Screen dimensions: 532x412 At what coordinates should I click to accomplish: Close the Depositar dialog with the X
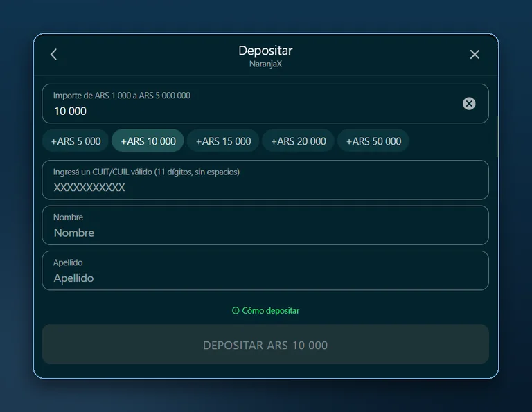pos(475,54)
